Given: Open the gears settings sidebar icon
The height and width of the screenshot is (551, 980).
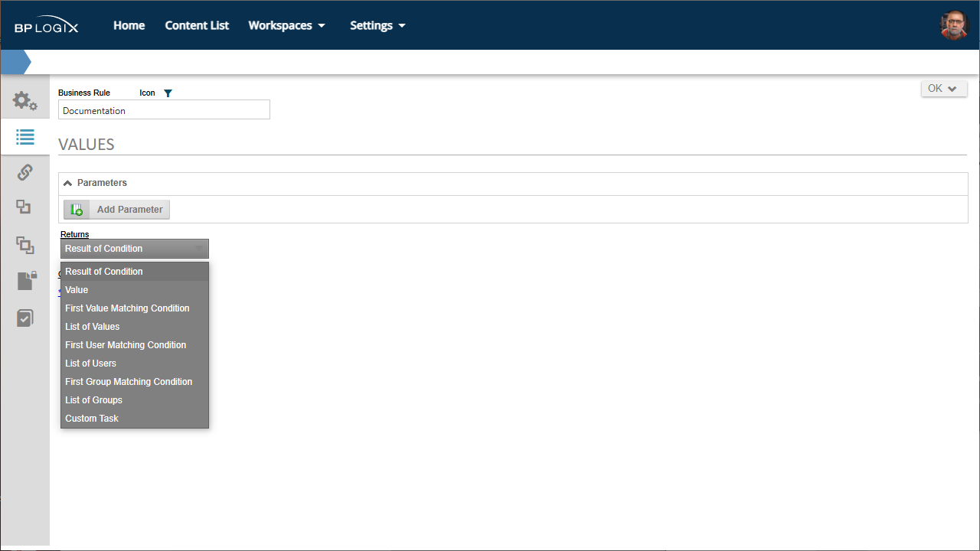Looking at the screenshot, I should (x=24, y=100).
